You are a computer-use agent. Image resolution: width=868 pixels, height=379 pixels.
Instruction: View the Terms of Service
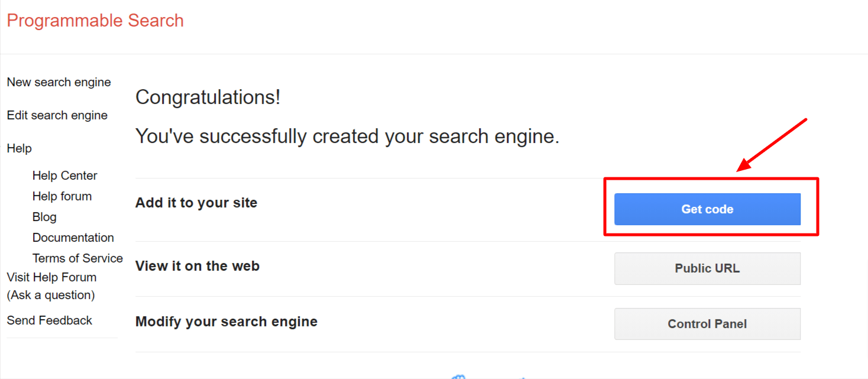coord(77,258)
